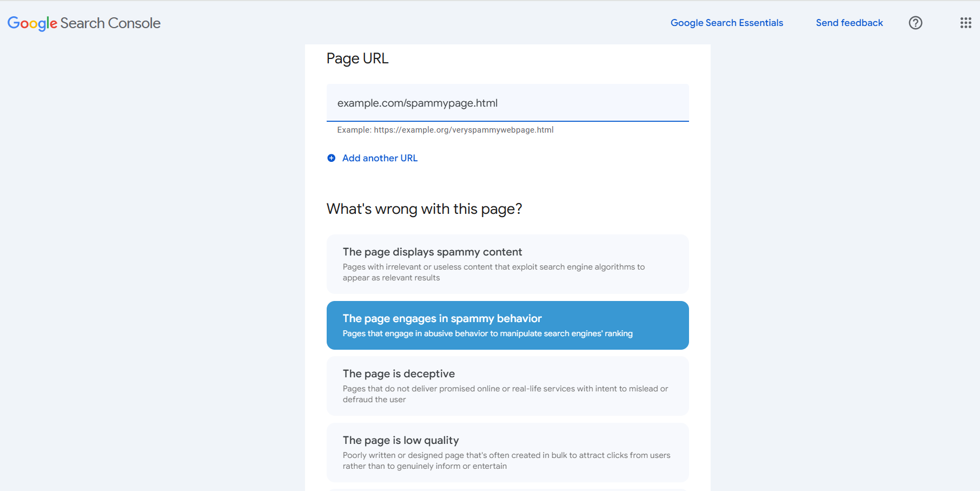Click the Send feedback link
Viewport: 980px width, 491px height.
(849, 23)
